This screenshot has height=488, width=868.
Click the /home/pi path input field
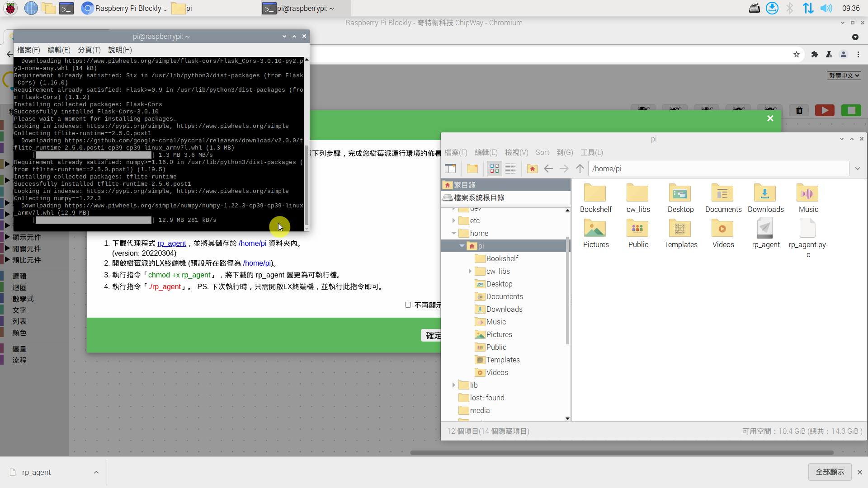pos(718,169)
